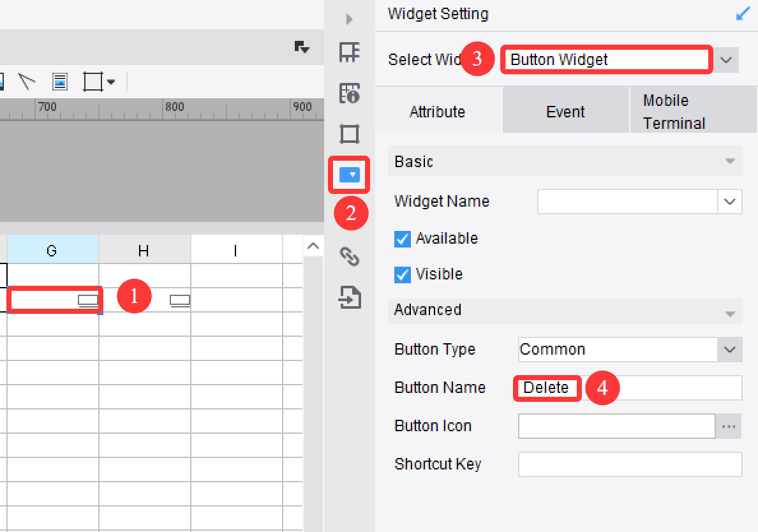Open the cell element panel icon
The image size is (758, 532).
point(349,52)
